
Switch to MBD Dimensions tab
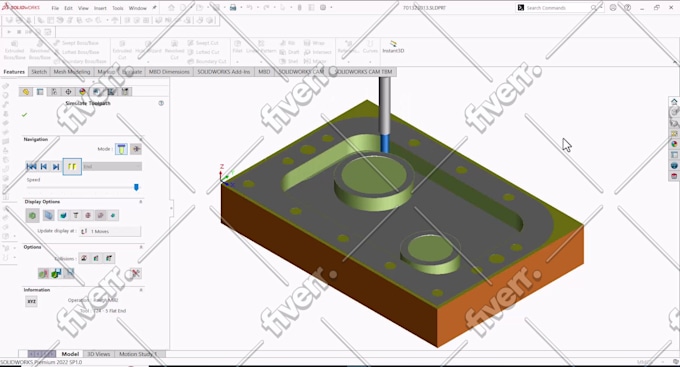tap(169, 72)
